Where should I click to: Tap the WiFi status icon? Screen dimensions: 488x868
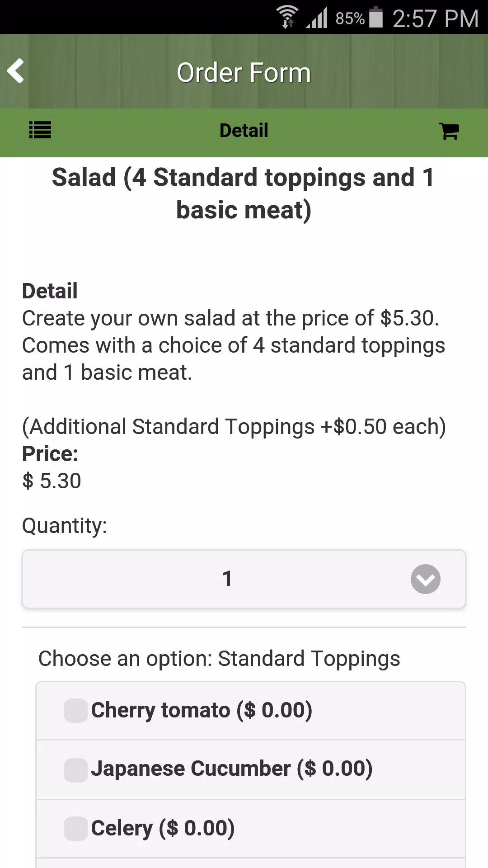tap(287, 17)
